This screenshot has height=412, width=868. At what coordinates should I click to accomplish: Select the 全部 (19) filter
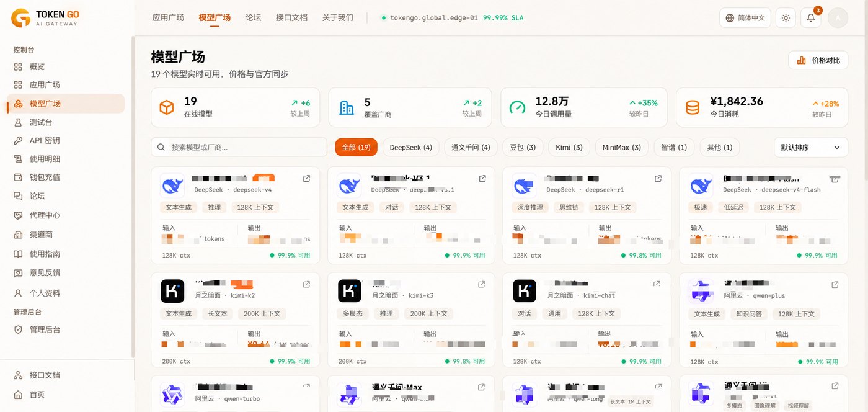pyautogui.click(x=356, y=147)
